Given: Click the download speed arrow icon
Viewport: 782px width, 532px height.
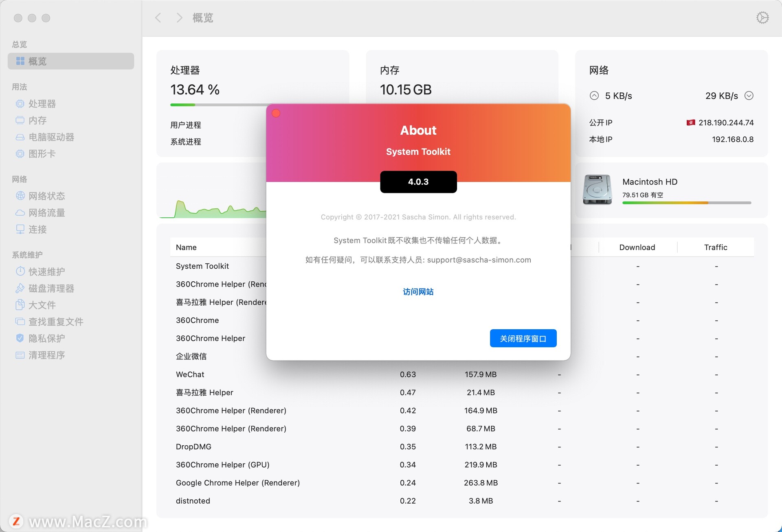Looking at the screenshot, I should (x=749, y=96).
